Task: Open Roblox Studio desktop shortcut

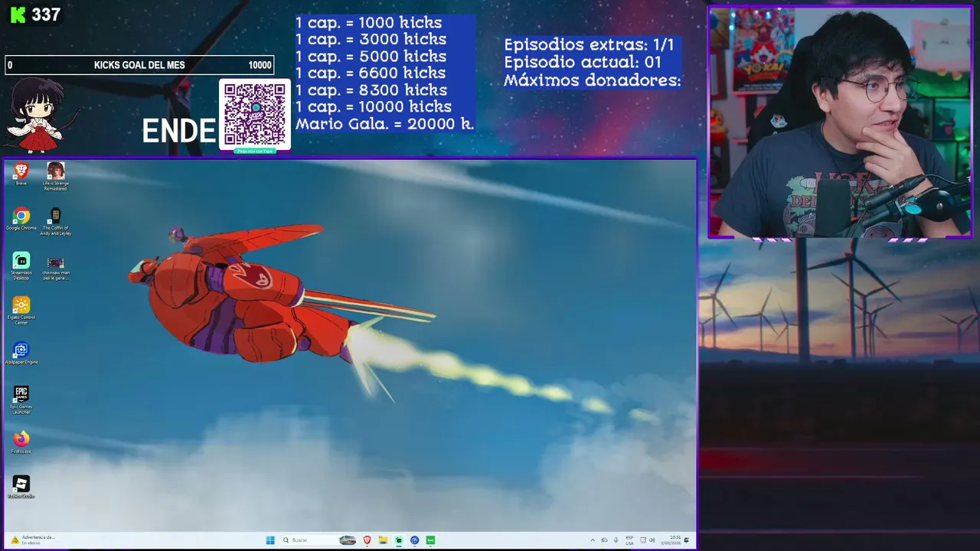Action: (x=21, y=487)
